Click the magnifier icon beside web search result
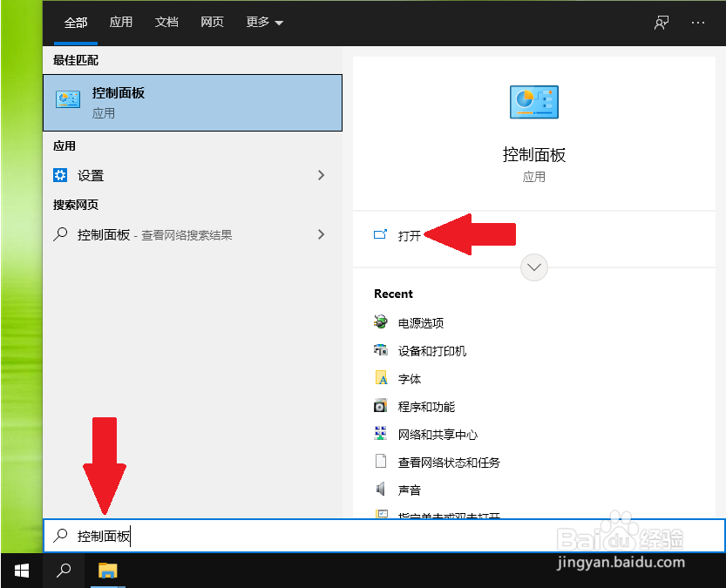Screen dimensions: 726x588 click(x=60, y=234)
